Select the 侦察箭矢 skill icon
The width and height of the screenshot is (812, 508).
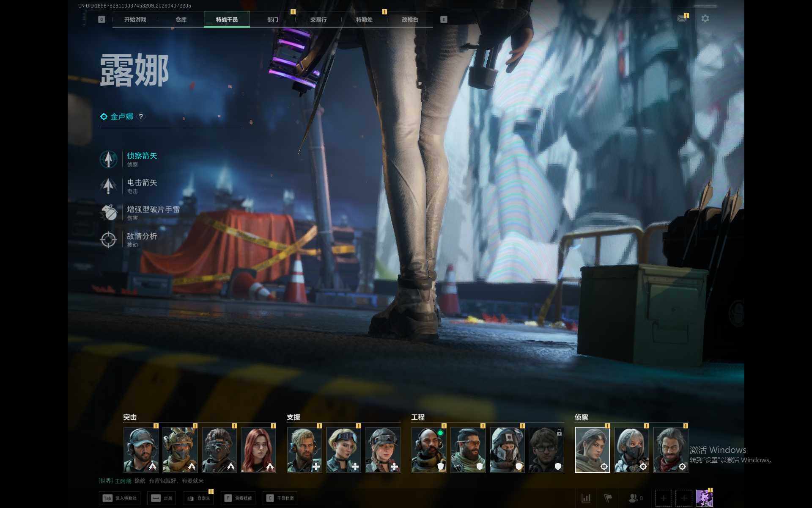pyautogui.click(x=108, y=159)
